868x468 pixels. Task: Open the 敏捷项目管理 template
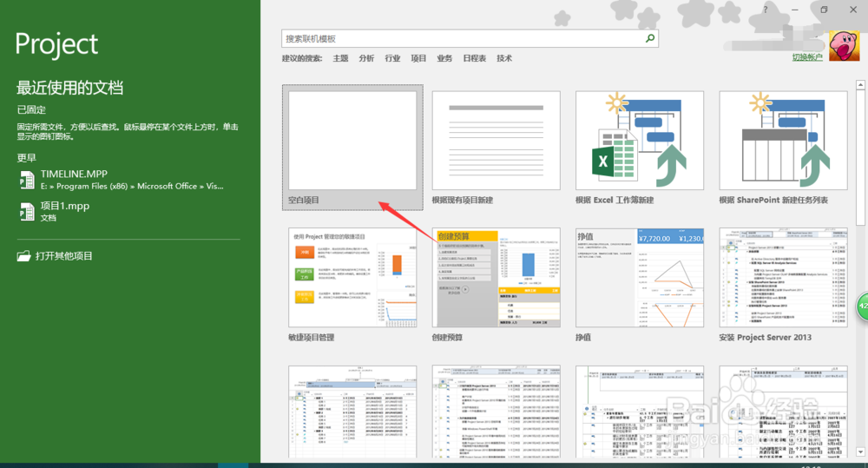[352, 284]
